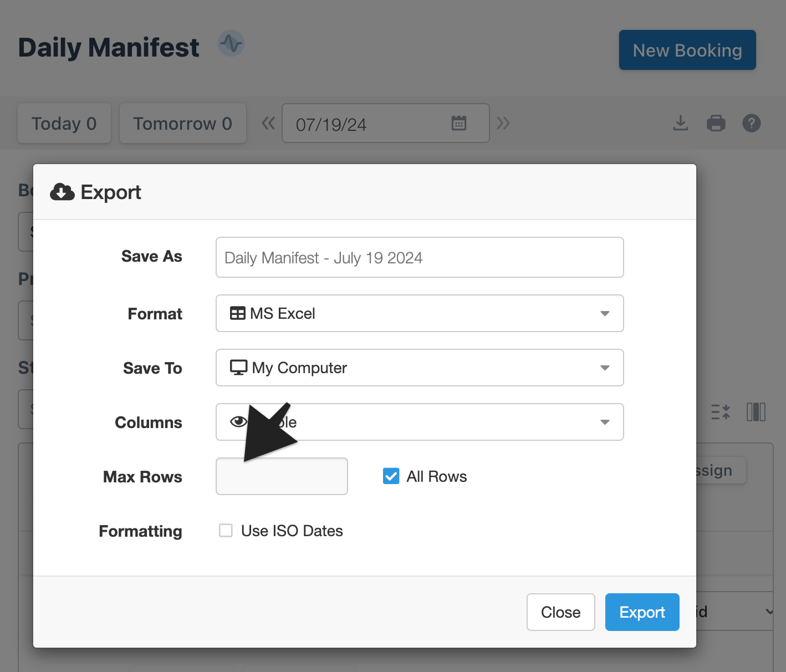Click the column chooser icon behind the dialog

(x=756, y=412)
